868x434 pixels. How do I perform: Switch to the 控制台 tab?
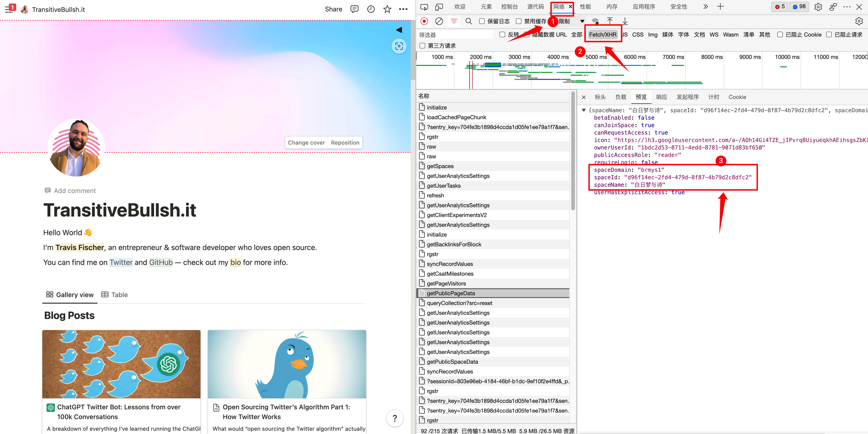coord(509,7)
